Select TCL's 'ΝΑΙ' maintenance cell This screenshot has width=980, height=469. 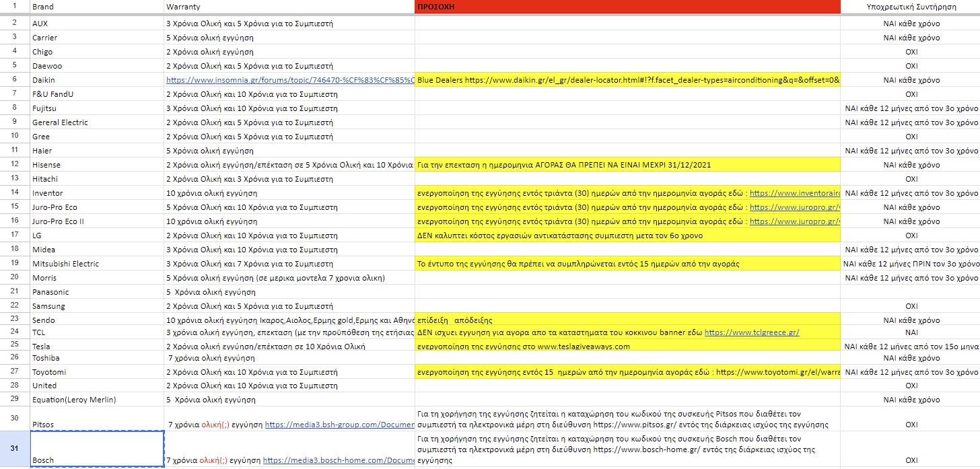(x=911, y=332)
